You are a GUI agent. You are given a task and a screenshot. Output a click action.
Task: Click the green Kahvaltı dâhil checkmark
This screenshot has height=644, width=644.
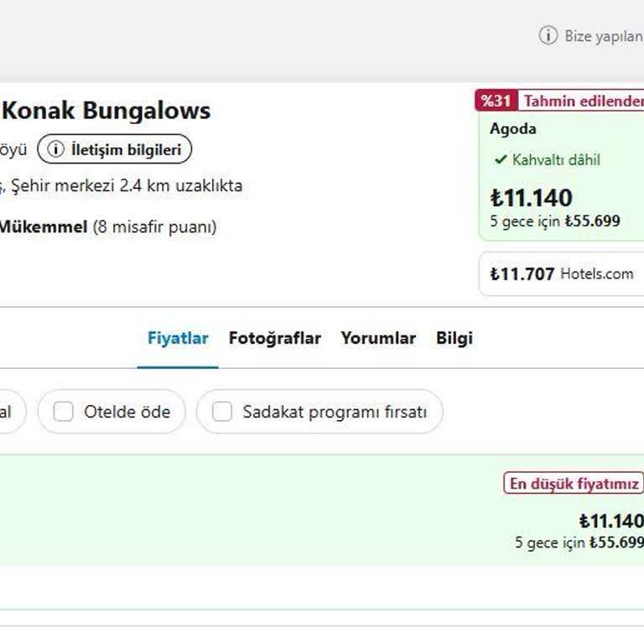click(x=501, y=159)
